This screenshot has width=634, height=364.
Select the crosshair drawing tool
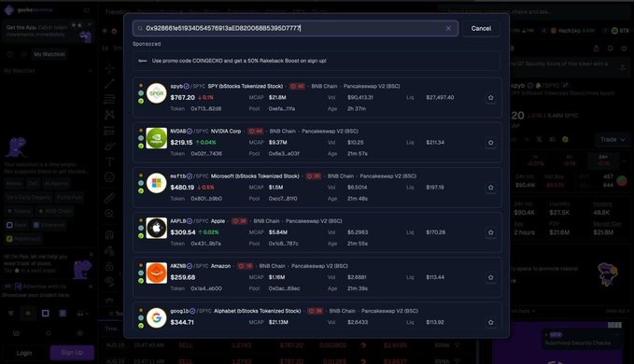(x=109, y=68)
